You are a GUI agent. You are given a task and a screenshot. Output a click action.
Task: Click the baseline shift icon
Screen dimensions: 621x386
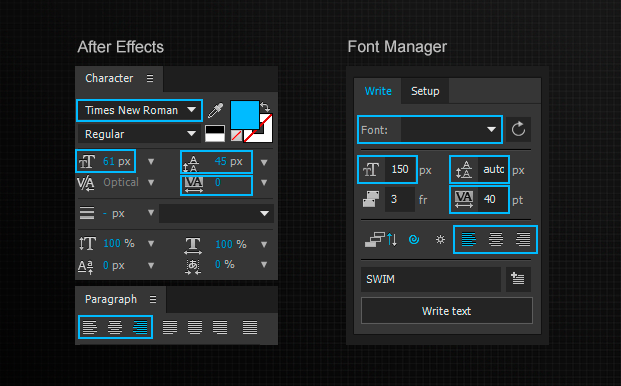click(86, 267)
